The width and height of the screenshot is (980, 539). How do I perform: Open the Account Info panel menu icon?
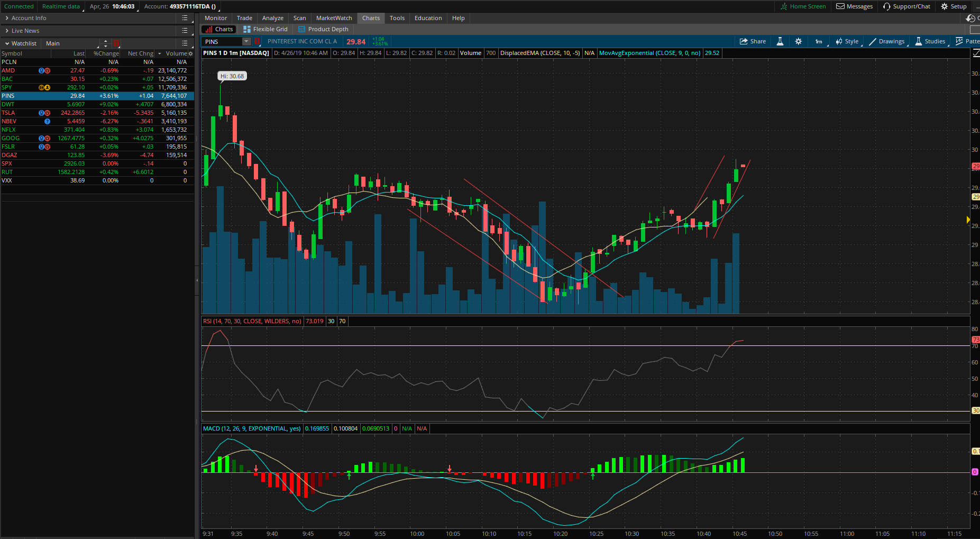tap(185, 18)
